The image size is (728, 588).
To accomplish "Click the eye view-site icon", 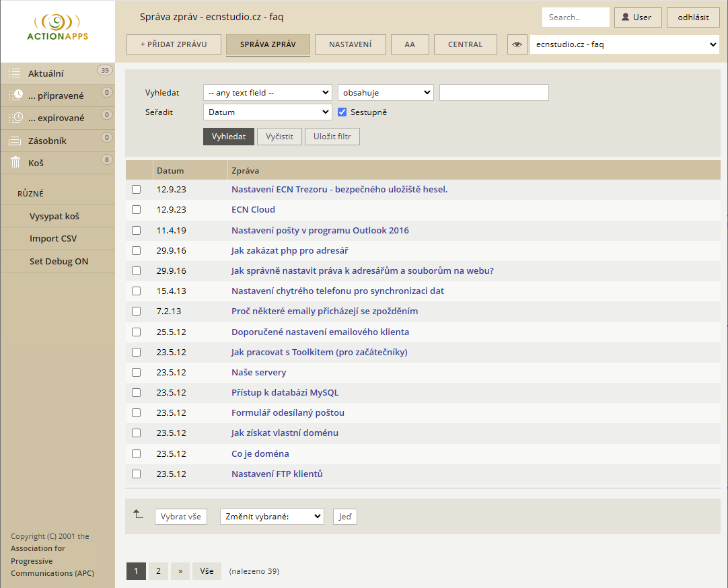I will [517, 44].
